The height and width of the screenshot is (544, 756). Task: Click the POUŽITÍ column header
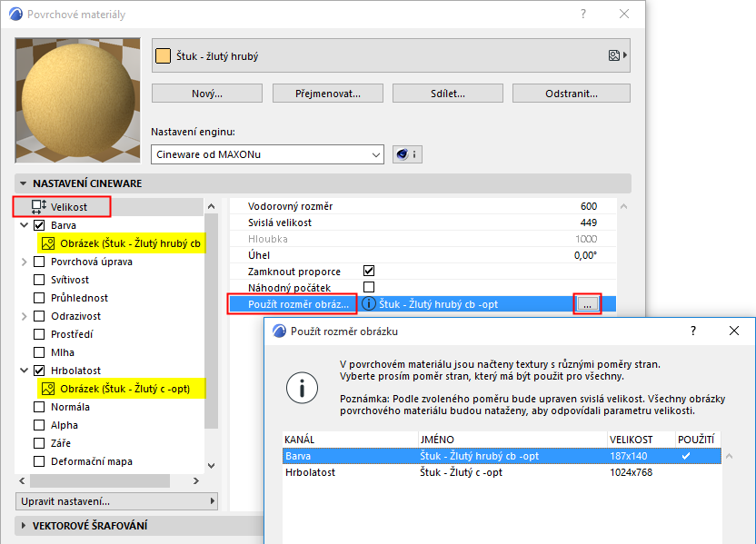click(698, 440)
